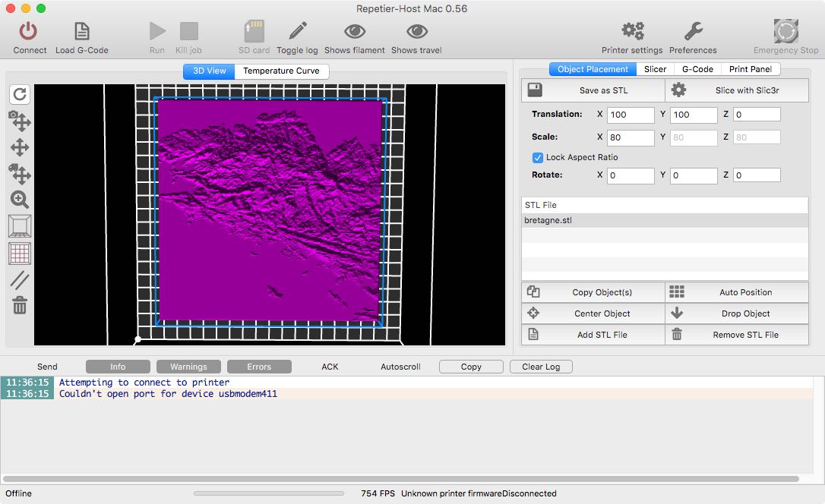Open the Temperature Curve tab
The width and height of the screenshot is (825, 504).
282,71
